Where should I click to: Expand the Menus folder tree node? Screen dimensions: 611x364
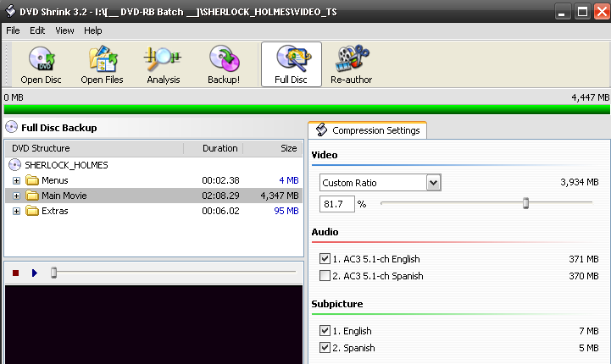pyautogui.click(x=17, y=180)
